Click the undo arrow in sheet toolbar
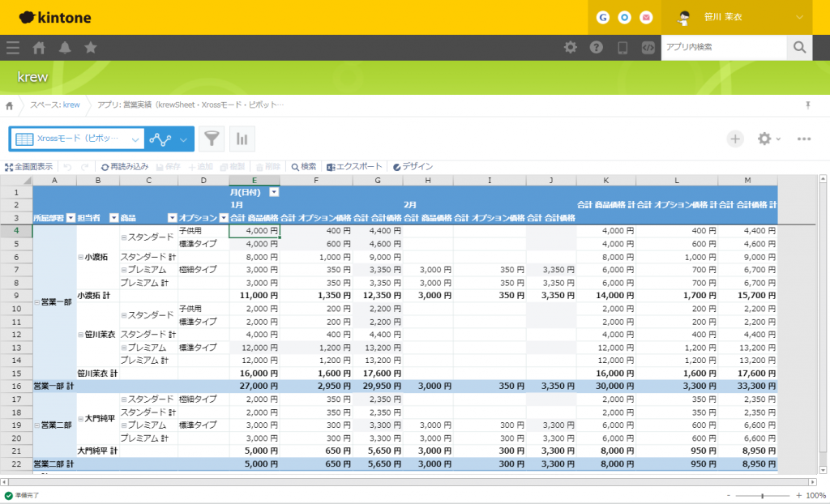 tap(67, 167)
